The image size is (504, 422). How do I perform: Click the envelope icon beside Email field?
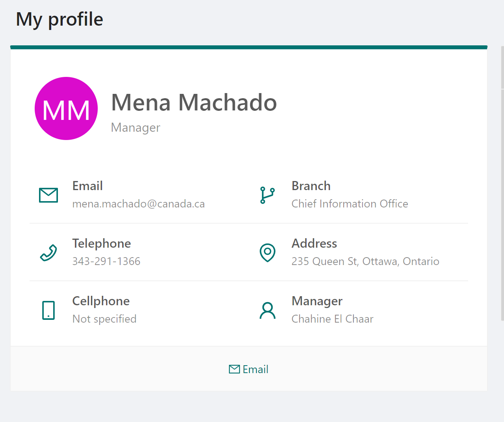tap(48, 195)
